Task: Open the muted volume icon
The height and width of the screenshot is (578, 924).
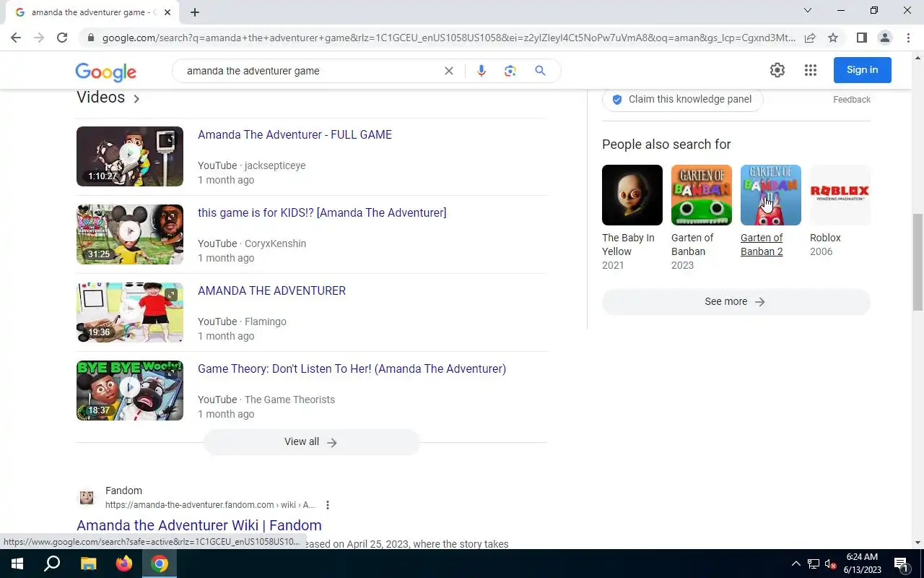Action: click(831, 564)
